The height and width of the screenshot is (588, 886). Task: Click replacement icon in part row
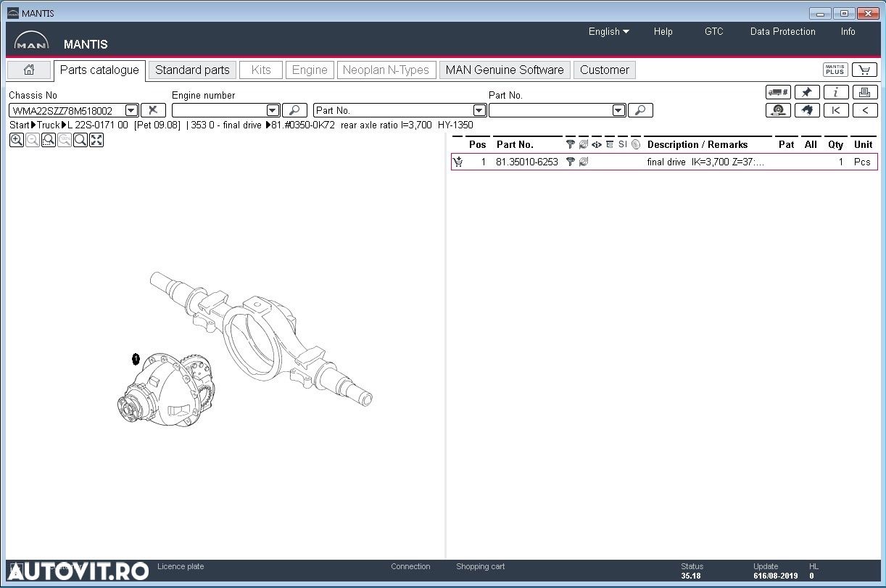pyautogui.click(x=584, y=162)
